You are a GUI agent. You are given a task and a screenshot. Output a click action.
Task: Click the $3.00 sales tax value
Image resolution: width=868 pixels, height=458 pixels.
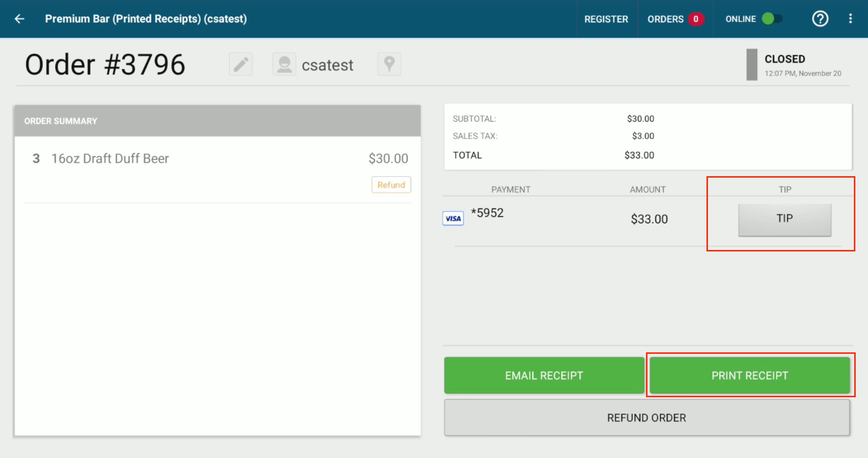tap(643, 136)
